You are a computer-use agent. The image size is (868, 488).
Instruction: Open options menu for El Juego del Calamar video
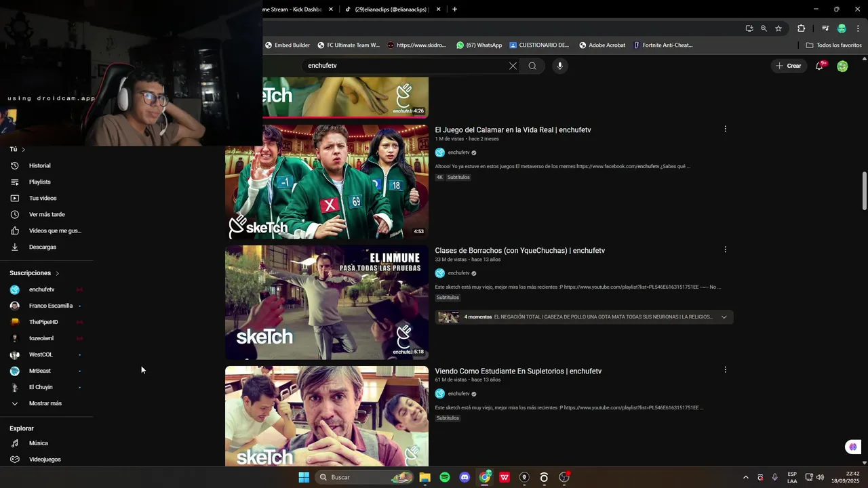point(725,129)
